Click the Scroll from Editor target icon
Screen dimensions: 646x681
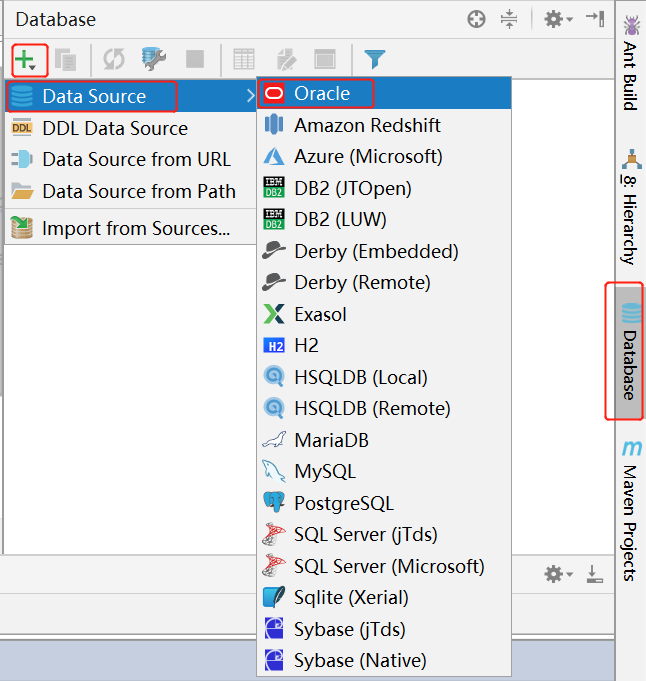[476, 20]
